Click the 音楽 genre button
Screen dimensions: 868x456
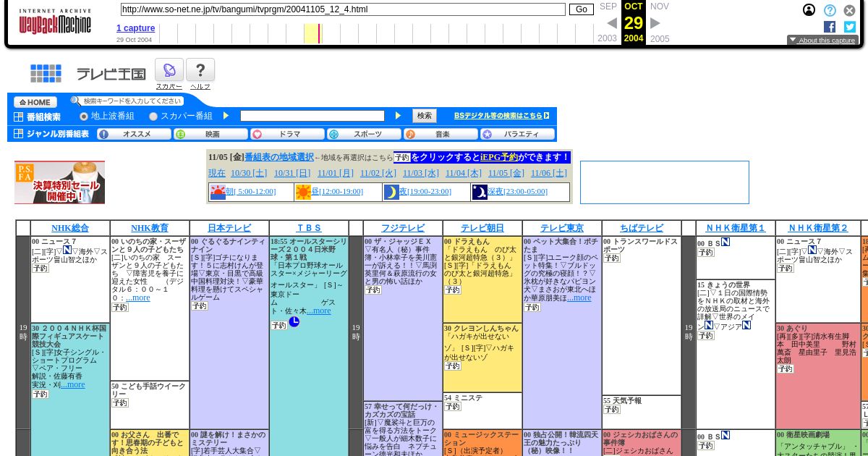(x=441, y=134)
